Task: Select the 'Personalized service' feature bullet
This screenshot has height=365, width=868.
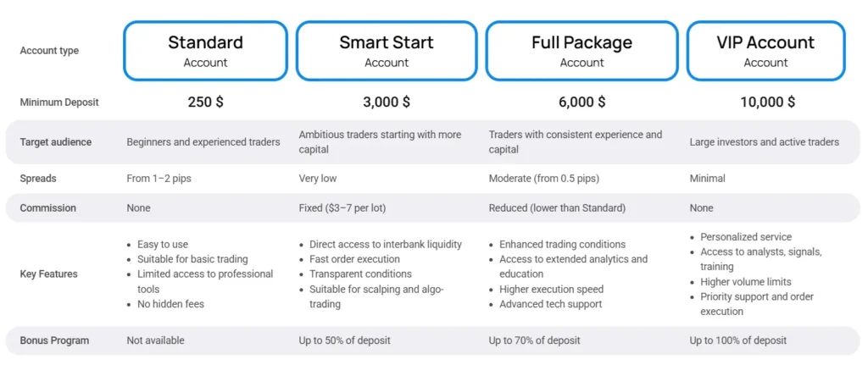Action: click(x=746, y=237)
